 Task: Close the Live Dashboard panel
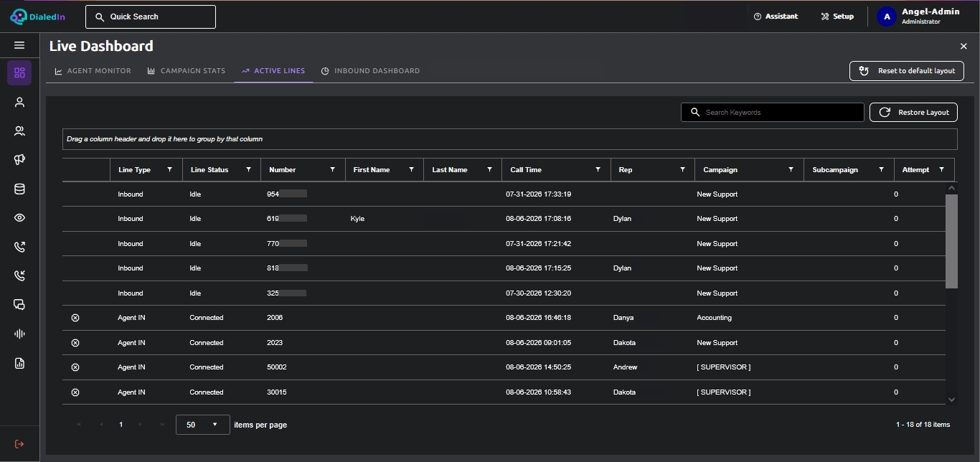point(963,46)
